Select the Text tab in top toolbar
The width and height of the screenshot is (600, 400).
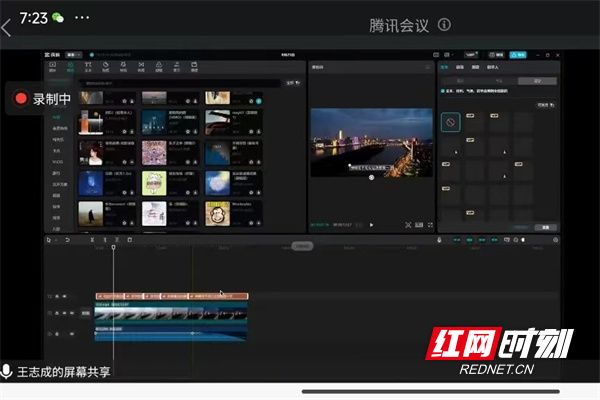(x=88, y=68)
